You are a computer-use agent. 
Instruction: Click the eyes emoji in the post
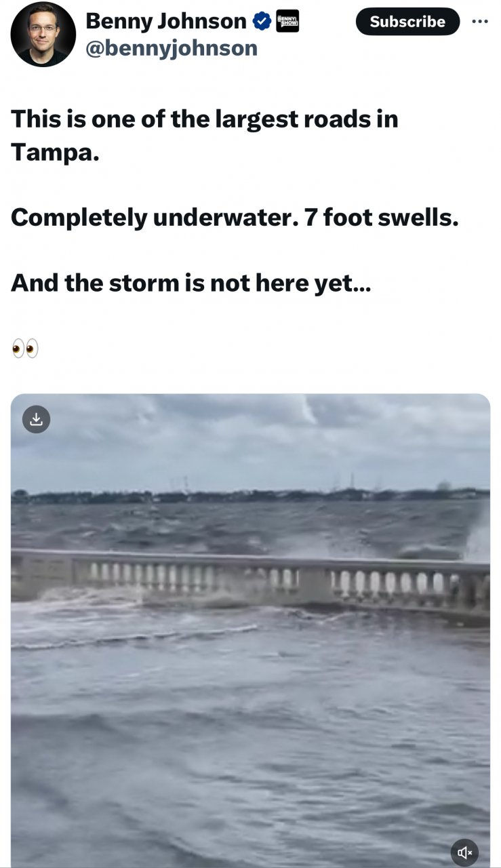click(25, 349)
